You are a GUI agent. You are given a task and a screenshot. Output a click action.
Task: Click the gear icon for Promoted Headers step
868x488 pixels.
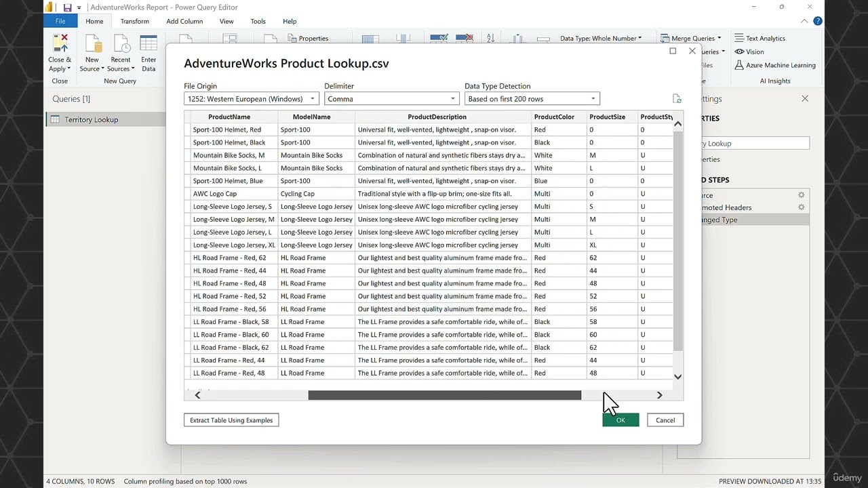[x=801, y=207]
